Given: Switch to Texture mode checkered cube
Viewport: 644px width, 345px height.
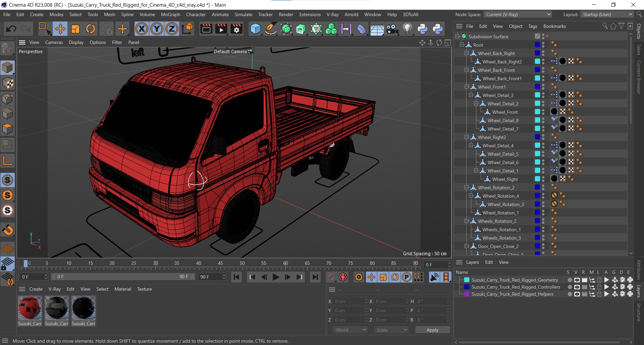Looking at the screenshot, I should pos(8,83).
